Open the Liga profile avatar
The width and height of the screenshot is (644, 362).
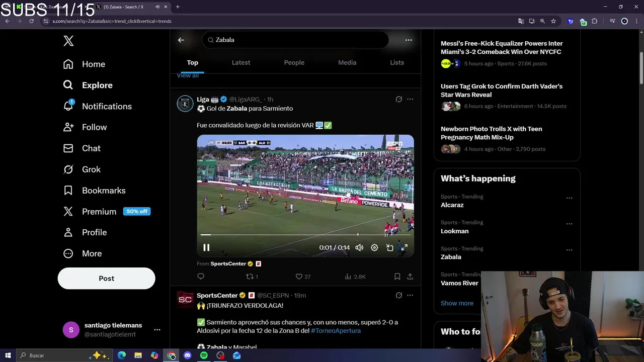point(185,104)
